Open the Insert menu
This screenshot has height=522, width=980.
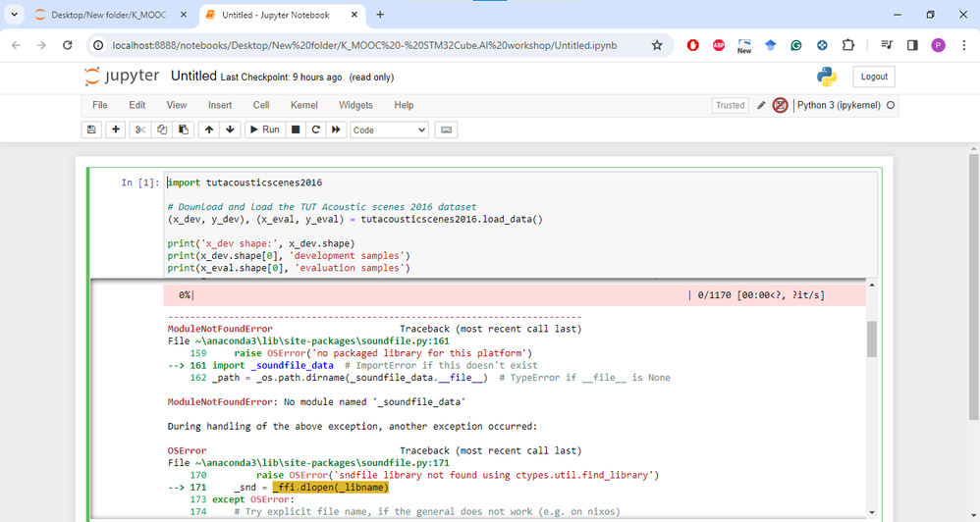(220, 105)
